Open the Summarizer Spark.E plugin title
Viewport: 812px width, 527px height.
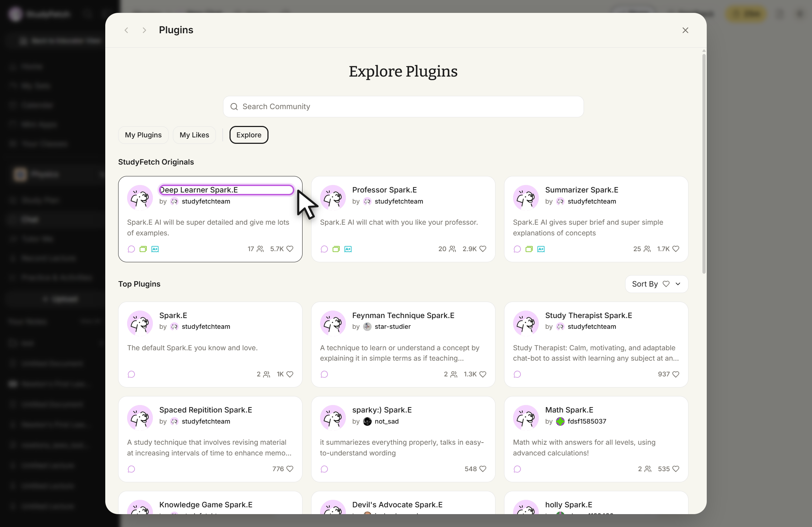pos(582,190)
